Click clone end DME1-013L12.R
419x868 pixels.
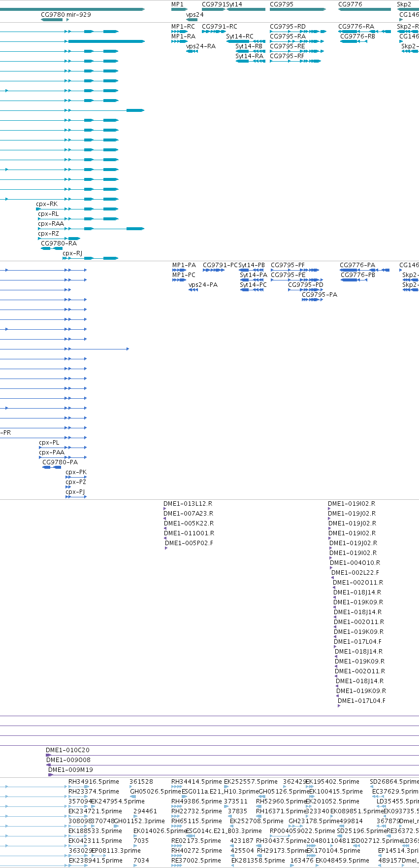[x=188, y=504]
